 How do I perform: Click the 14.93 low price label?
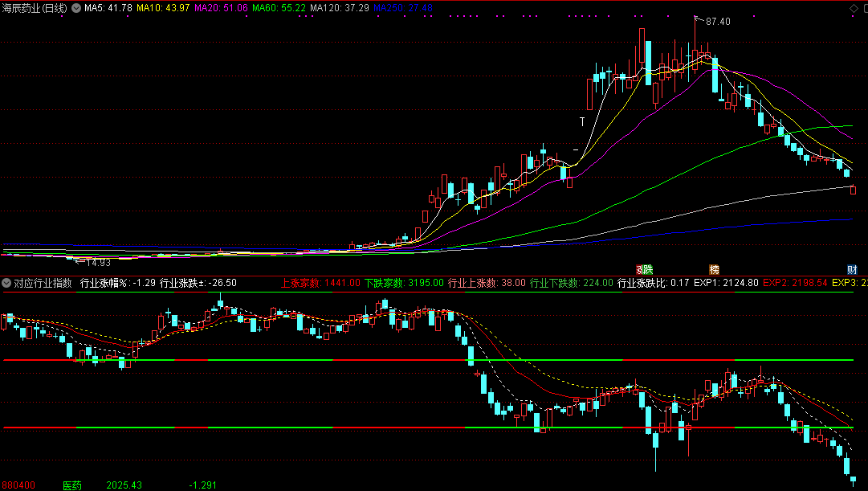click(x=98, y=262)
